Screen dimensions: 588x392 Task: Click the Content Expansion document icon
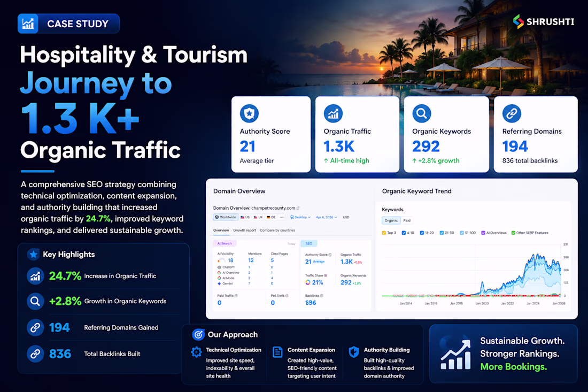coord(277,352)
